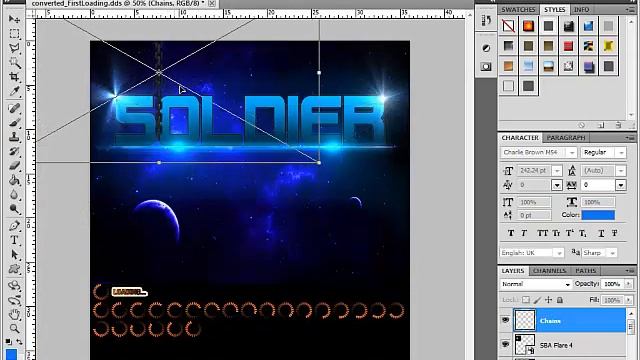Viewport: 640px width, 360px height.
Task: Select the Type tool
Action: point(14,240)
